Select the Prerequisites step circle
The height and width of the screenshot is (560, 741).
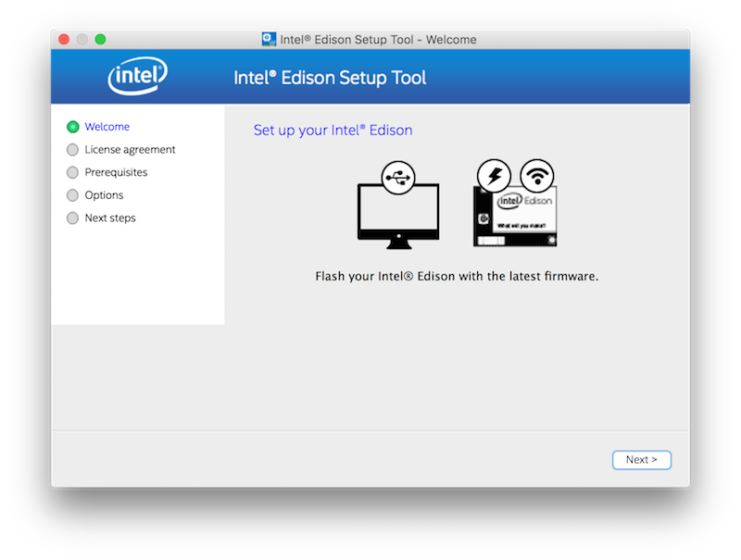(73, 173)
